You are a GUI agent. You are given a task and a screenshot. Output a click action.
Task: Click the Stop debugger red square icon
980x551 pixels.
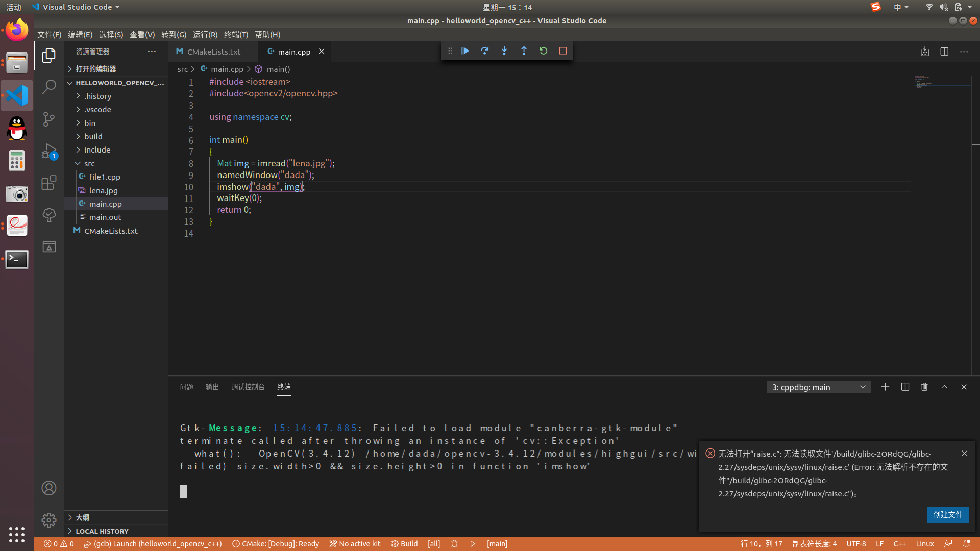[563, 51]
